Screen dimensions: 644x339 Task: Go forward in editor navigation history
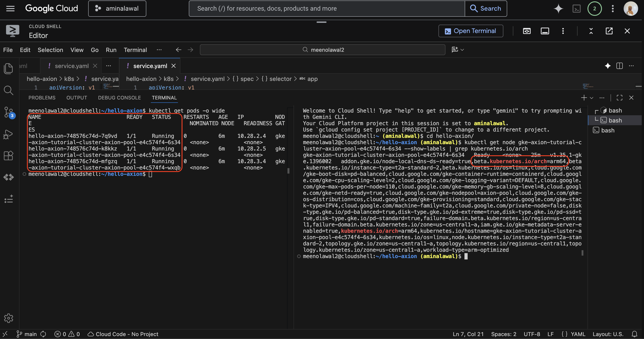click(190, 50)
